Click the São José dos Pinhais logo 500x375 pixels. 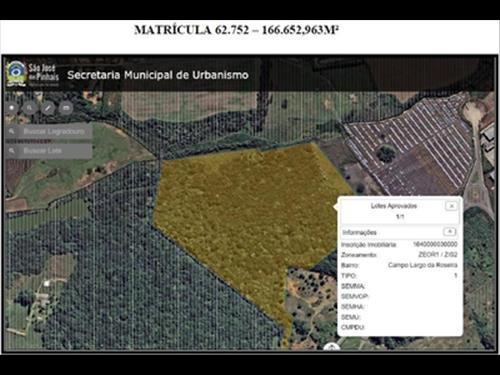tap(33, 74)
